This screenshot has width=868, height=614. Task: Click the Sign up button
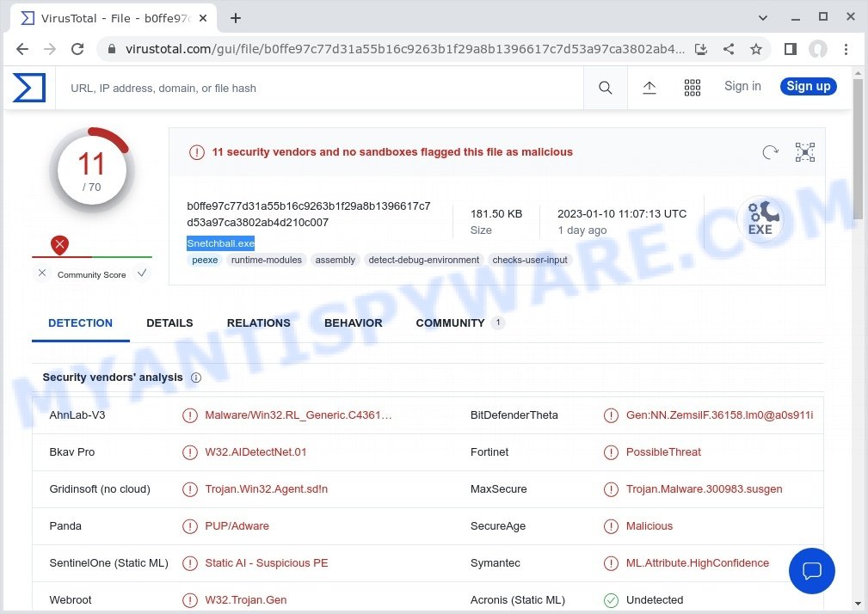(809, 86)
